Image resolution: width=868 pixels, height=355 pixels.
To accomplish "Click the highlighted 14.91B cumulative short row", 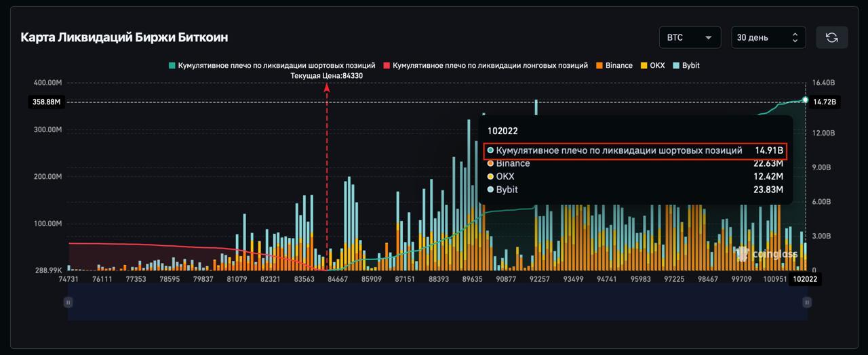I will pyautogui.click(x=635, y=150).
